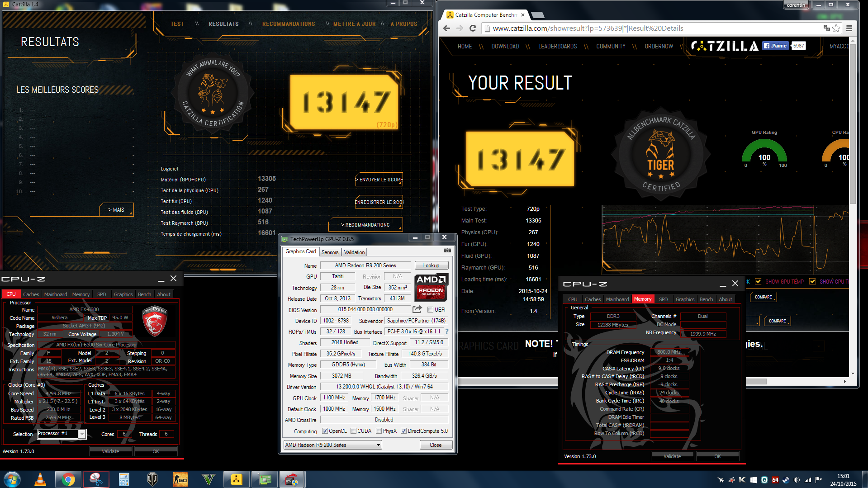Toggle the DirectCompute 5.0 checkbox
The height and width of the screenshot is (488, 868).
coord(403,431)
